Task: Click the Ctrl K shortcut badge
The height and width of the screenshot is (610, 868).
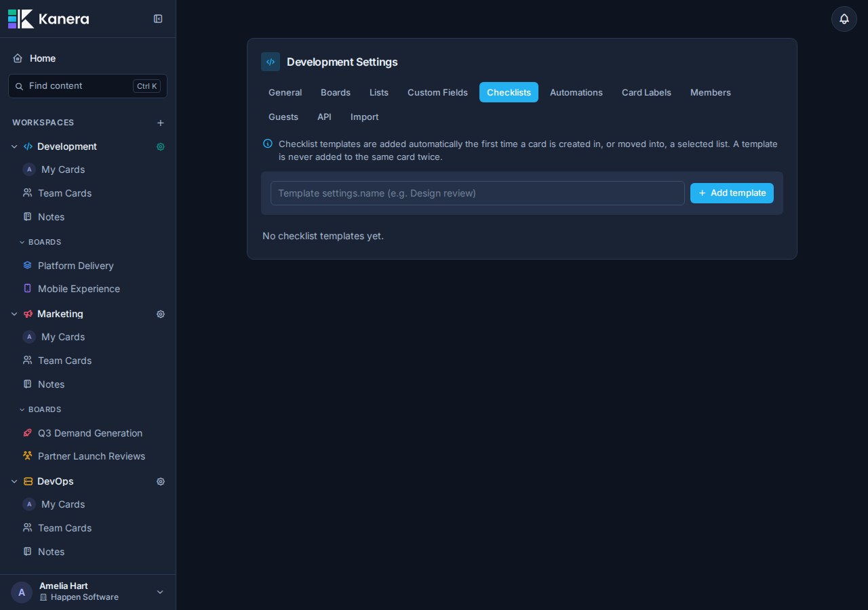Action: coord(146,86)
